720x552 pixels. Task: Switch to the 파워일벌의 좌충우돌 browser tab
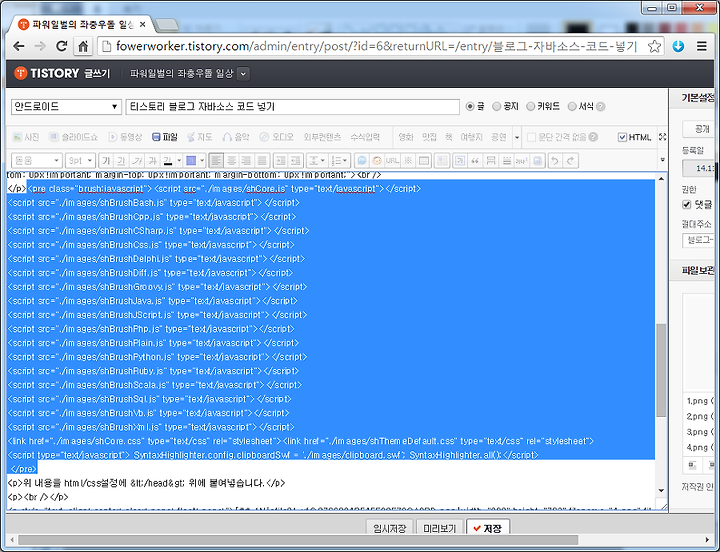pyautogui.click(x=82, y=24)
